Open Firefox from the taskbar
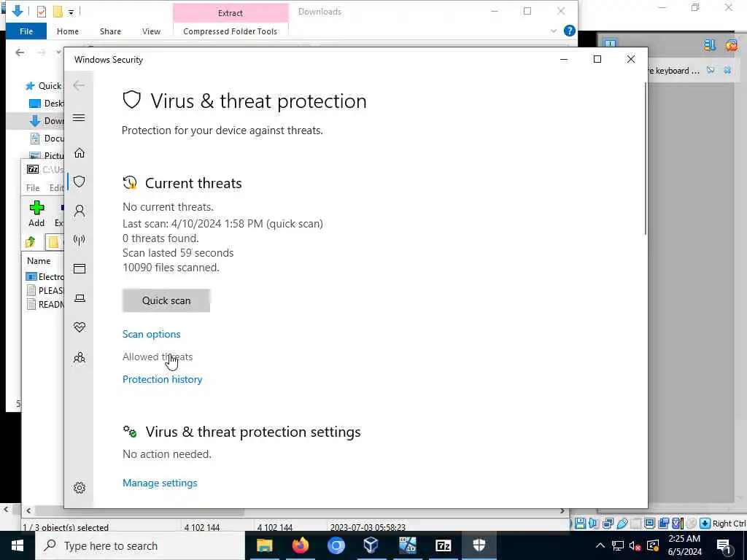Viewport: 747px width, 560px height. (x=300, y=545)
